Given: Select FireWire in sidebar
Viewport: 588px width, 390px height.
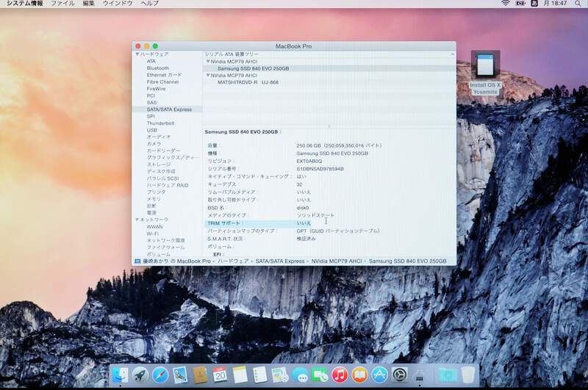Looking at the screenshot, I should pos(156,89).
